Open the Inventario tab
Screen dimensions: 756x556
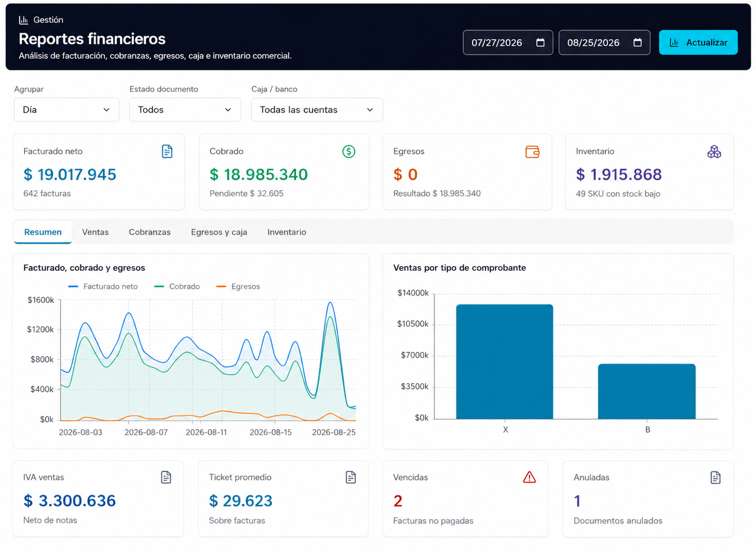pyautogui.click(x=286, y=232)
